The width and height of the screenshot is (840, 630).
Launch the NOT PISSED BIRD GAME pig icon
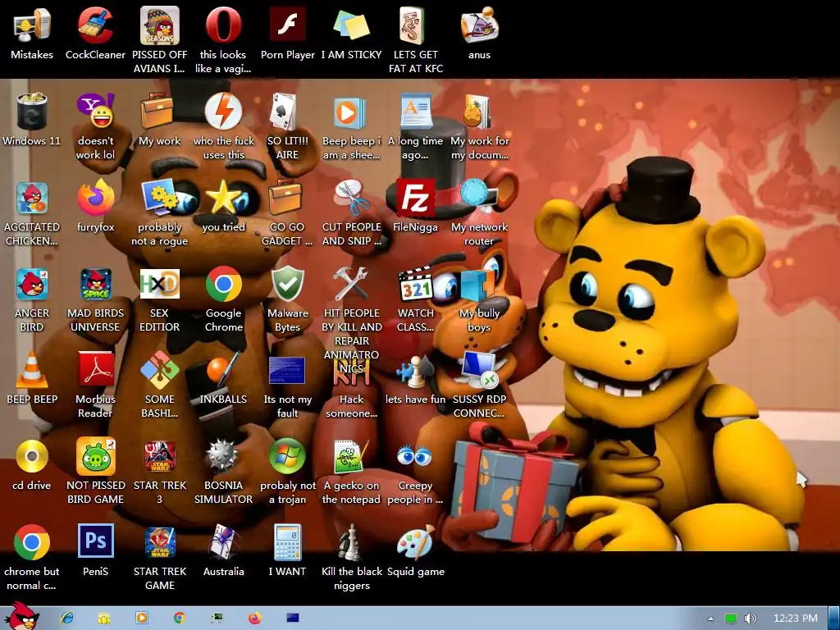tap(95, 456)
